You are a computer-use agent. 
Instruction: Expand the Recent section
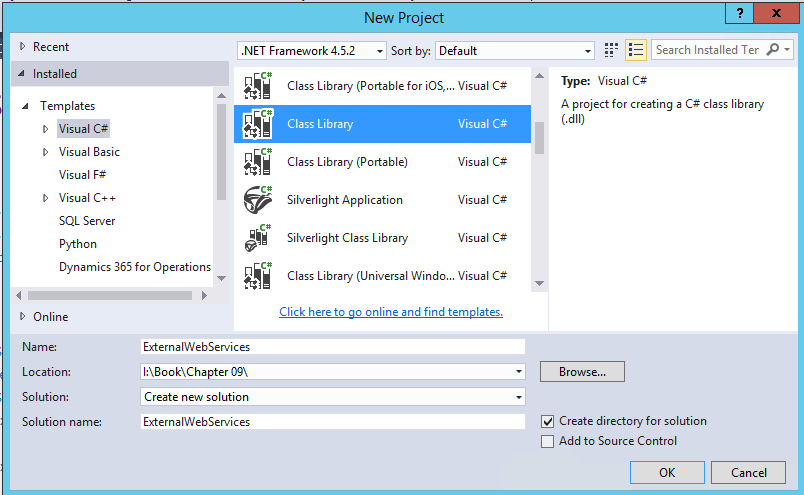[x=22, y=46]
